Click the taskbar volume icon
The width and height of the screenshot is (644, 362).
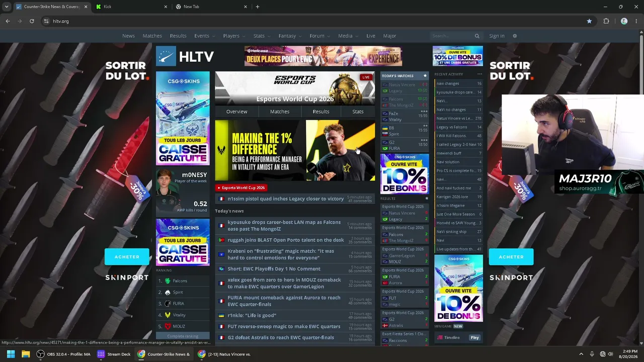pos(610,354)
